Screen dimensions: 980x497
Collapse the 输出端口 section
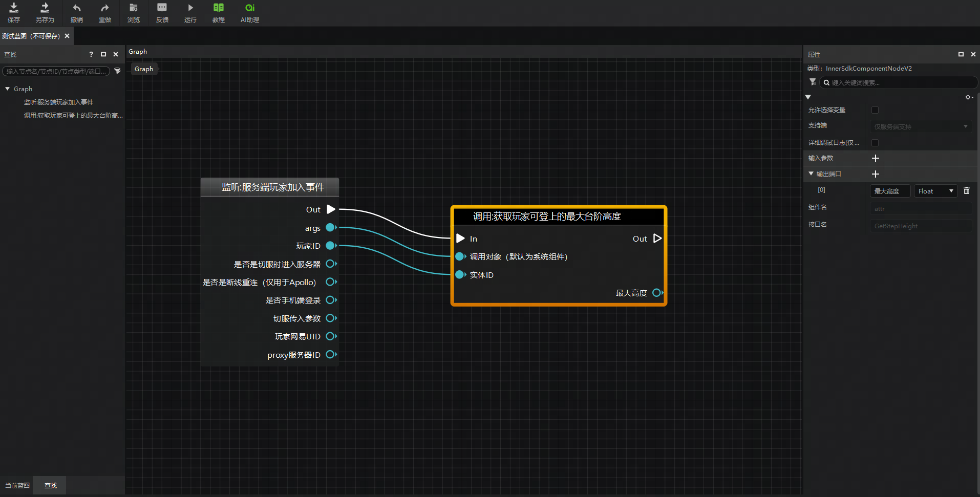(x=811, y=174)
